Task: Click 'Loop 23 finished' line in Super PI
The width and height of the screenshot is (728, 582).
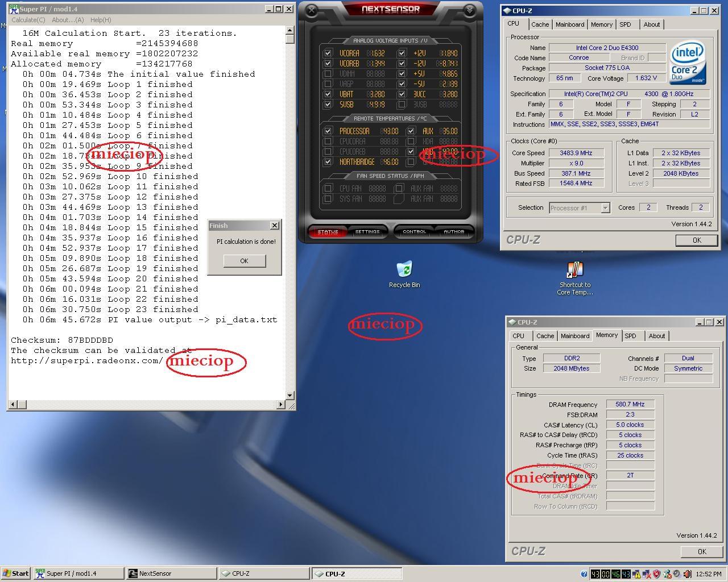Action: point(110,310)
